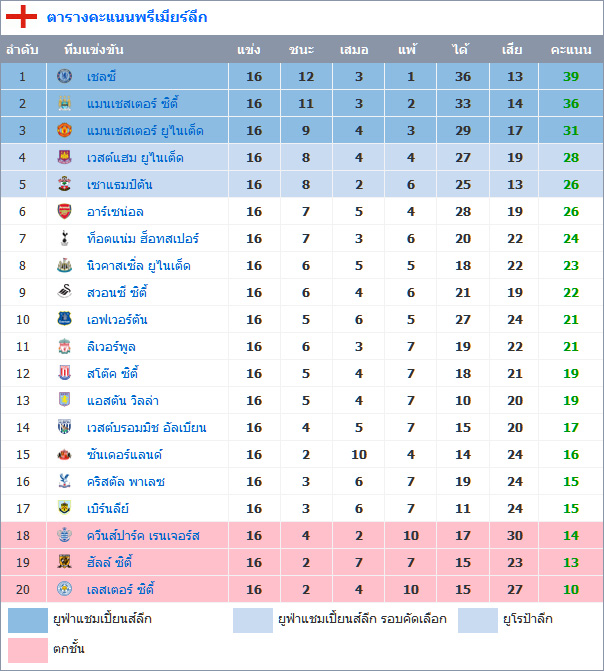Click the West Ham United crest icon
This screenshot has width=604, height=671.
pos(65,157)
